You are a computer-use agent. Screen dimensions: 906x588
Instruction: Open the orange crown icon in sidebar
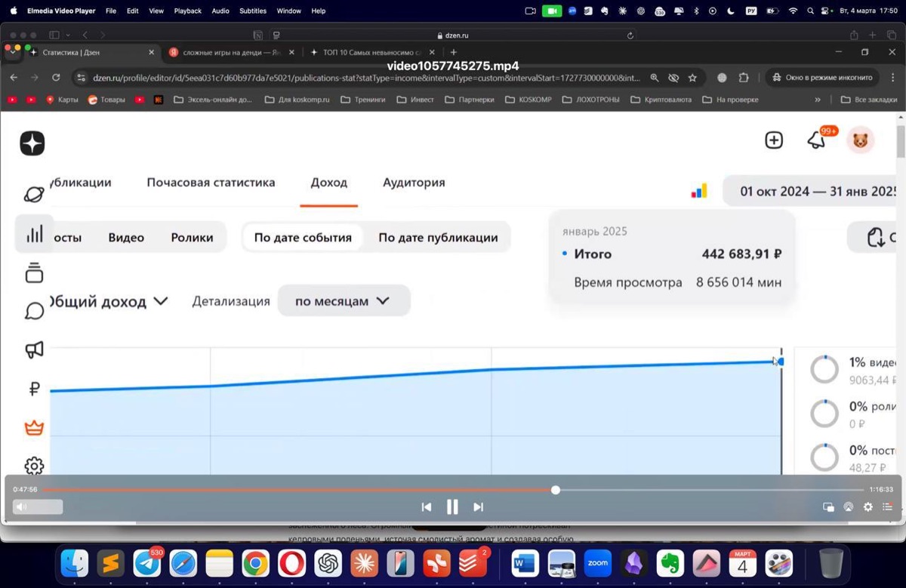click(x=34, y=428)
